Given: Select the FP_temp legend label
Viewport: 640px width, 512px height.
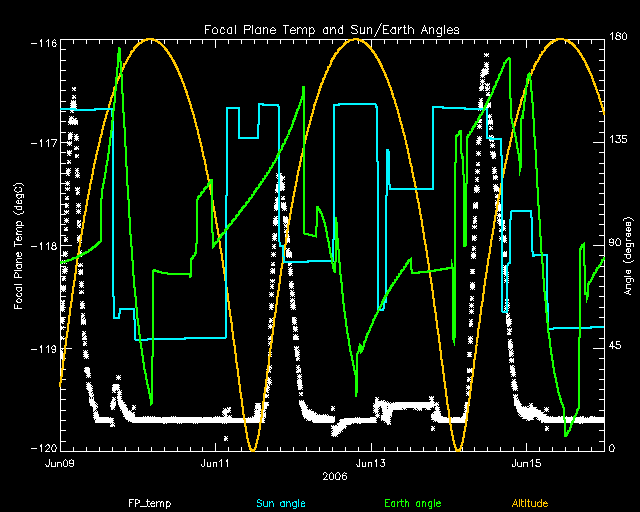Looking at the screenshot, I should tap(145, 503).
